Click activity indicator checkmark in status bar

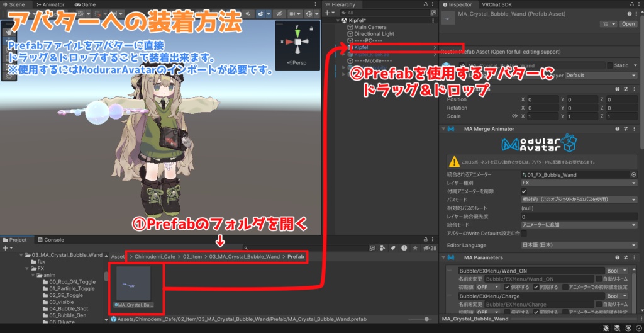point(638,328)
